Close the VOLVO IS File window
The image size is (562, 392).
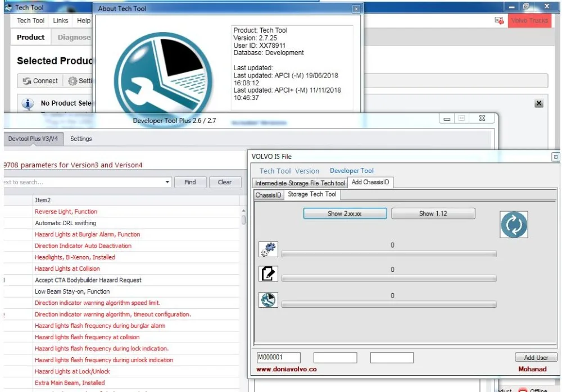tap(555, 157)
